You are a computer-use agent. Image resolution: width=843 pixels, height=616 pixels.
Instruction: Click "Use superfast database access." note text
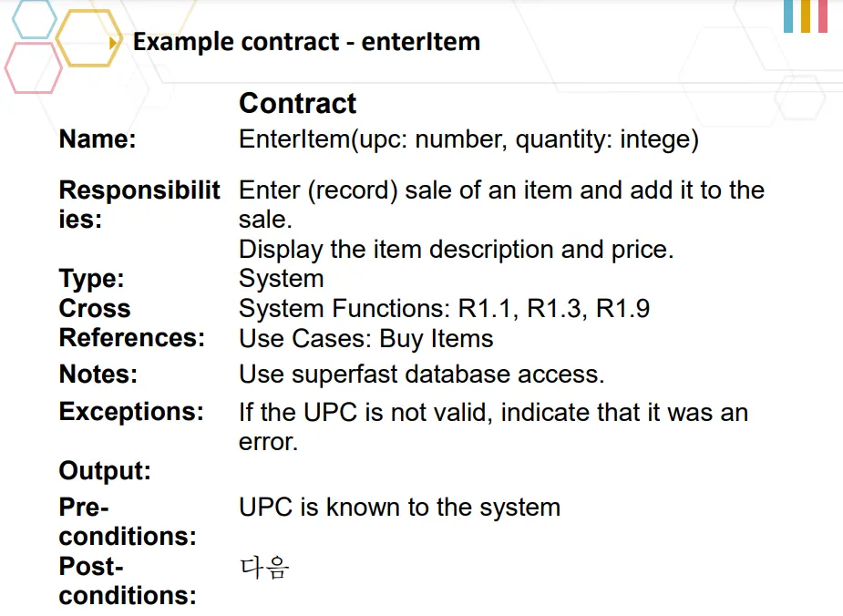421,374
